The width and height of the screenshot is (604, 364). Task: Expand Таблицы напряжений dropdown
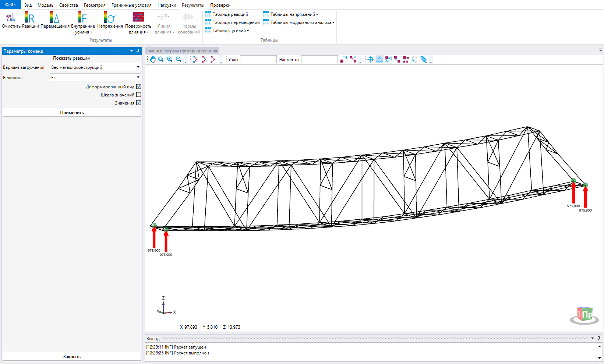pyautogui.click(x=290, y=14)
